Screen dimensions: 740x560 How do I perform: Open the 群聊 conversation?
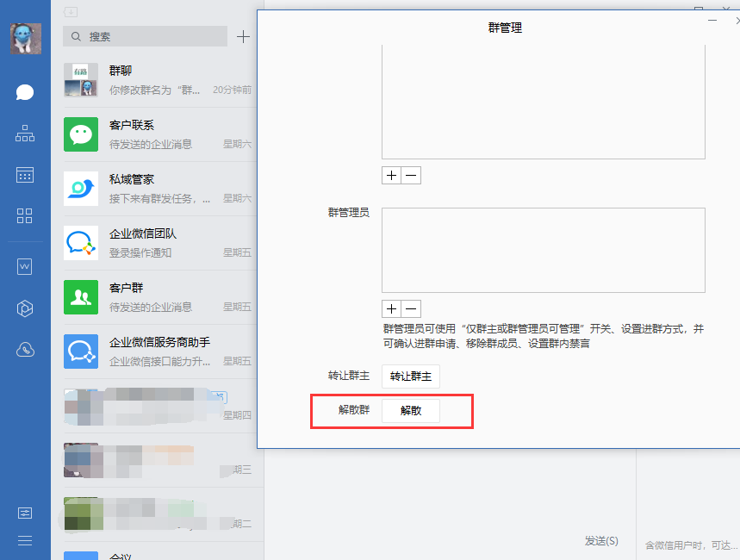pyautogui.click(x=159, y=80)
